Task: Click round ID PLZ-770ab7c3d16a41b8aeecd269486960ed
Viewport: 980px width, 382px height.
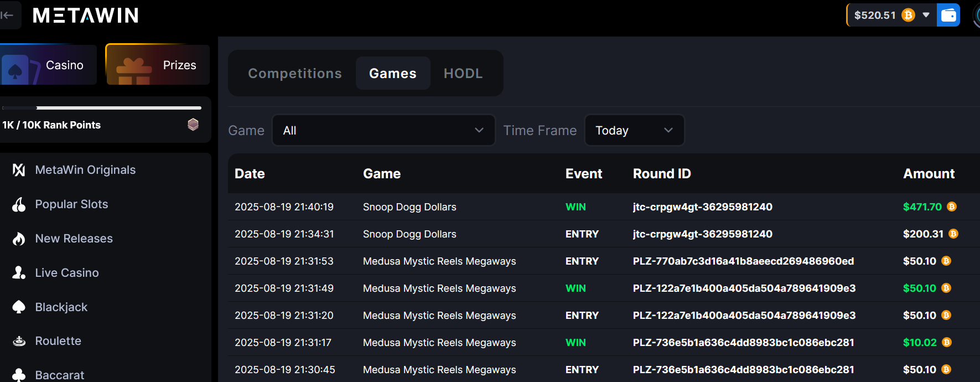Action: point(743,261)
